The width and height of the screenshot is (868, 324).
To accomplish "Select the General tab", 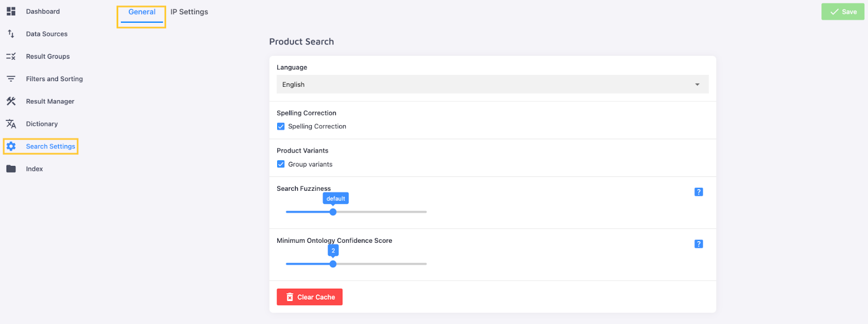I will (142, 12).
